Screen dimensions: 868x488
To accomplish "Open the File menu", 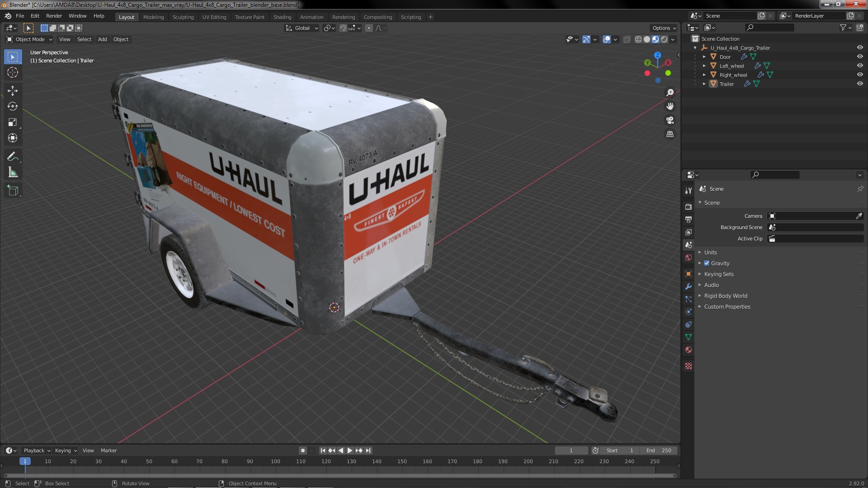I will (x=20, y=16).
